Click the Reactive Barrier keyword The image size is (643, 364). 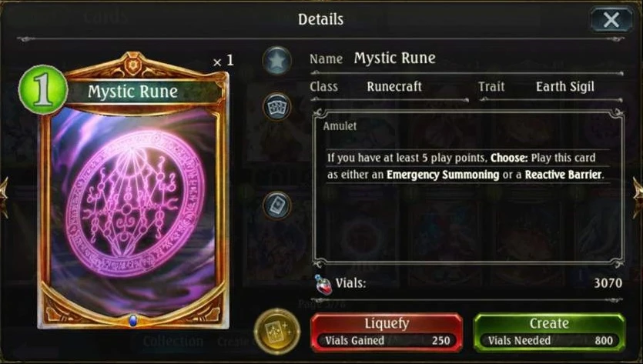563,175
